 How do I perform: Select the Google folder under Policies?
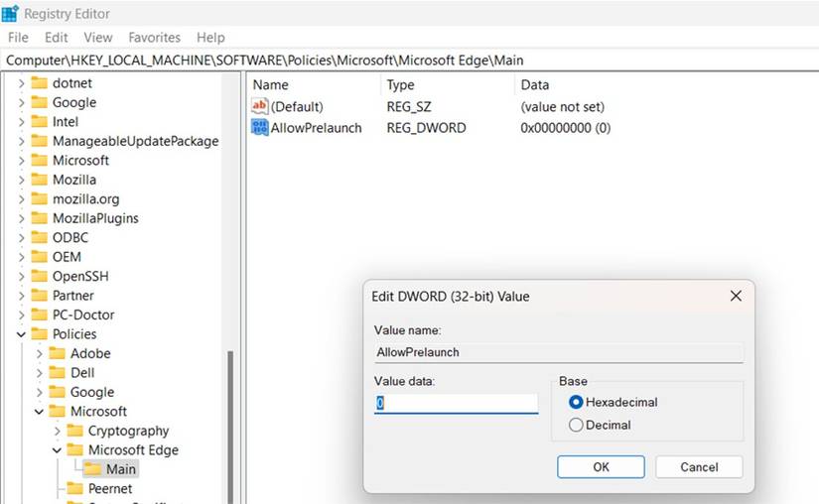pyautogui.click(x=92, y=392)
